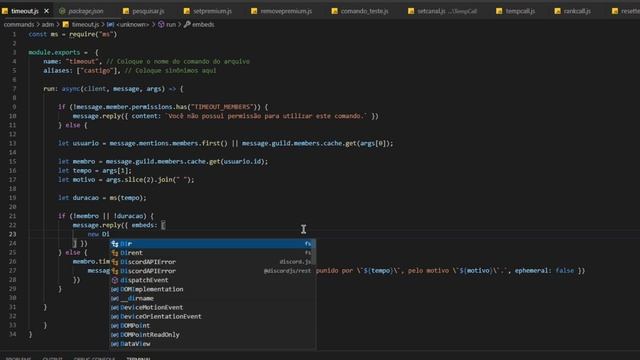The width and height of the screenshot is (640, 360).
Task: Click 'module.exports' on line 3
Action: [x=54, y=52]
